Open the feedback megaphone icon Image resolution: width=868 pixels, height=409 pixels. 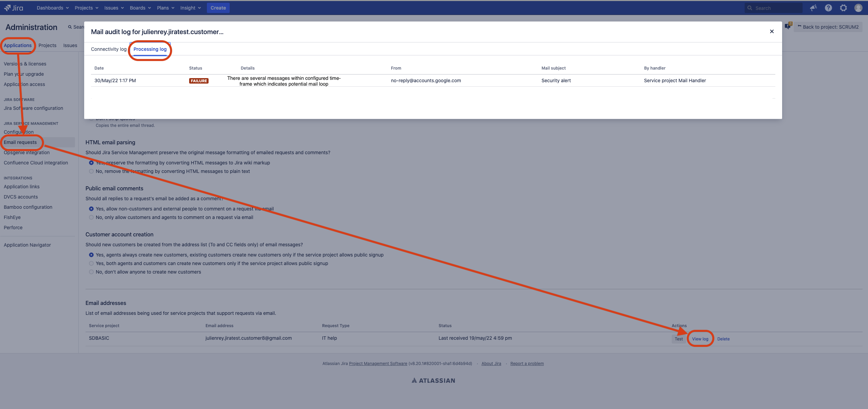click(813, 8)
